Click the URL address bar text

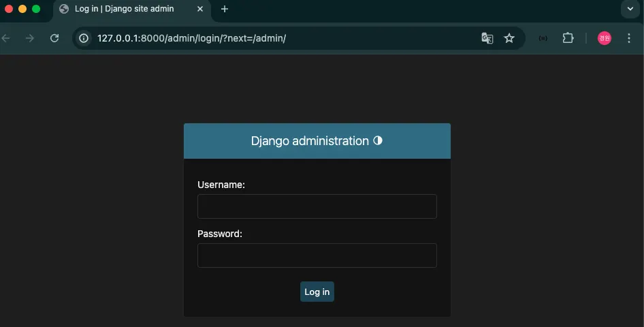coord(191,38)
